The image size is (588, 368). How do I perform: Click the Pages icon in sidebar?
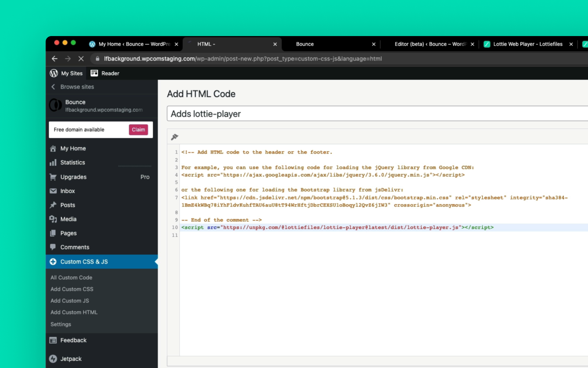click(53, 233)
